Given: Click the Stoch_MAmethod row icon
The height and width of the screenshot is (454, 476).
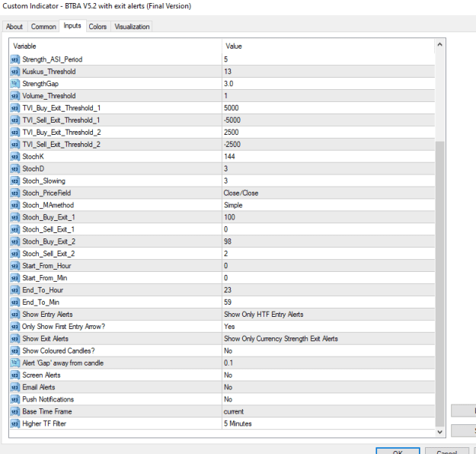Looking at the screenshot, I should coord(15,205).
